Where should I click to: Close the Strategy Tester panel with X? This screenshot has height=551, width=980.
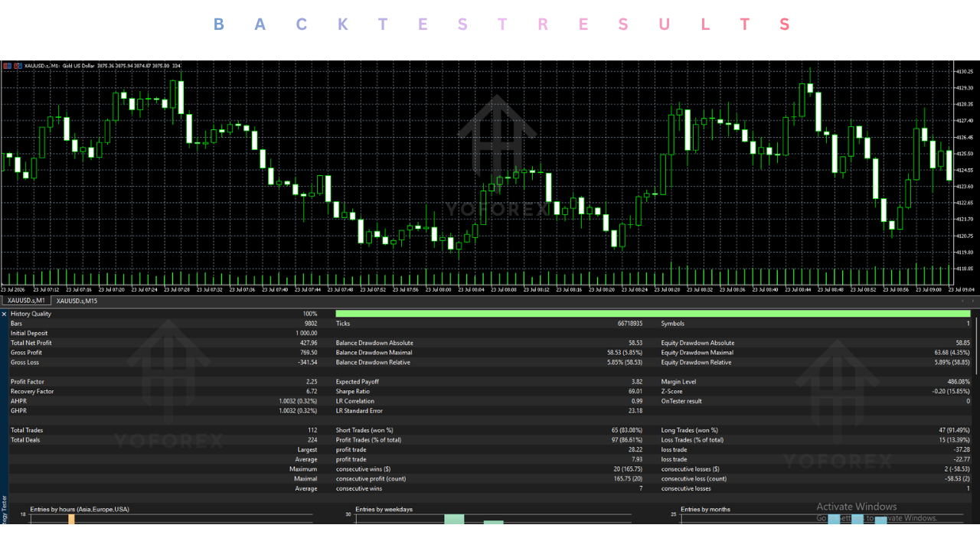point(4,314)
